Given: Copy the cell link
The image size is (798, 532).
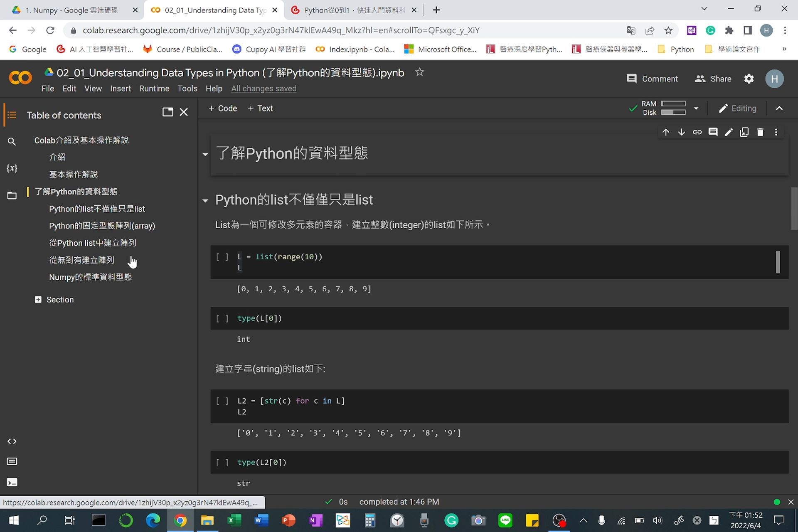Looking at the screenshot, I should (697, 132).
